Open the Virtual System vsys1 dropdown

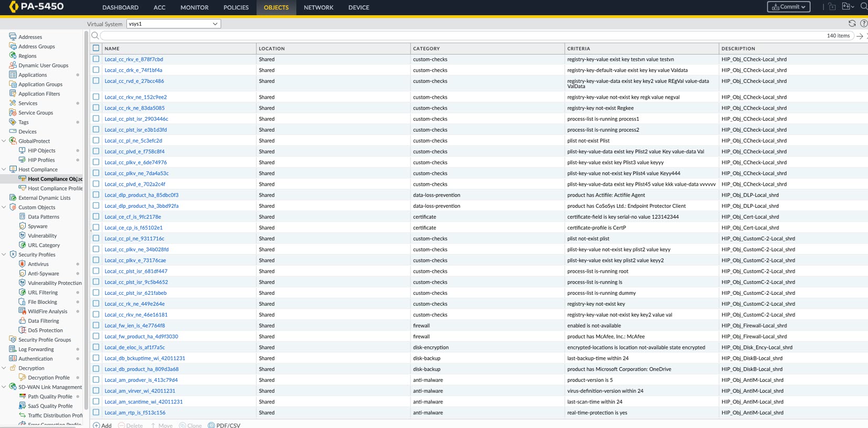tap(174, 24)
